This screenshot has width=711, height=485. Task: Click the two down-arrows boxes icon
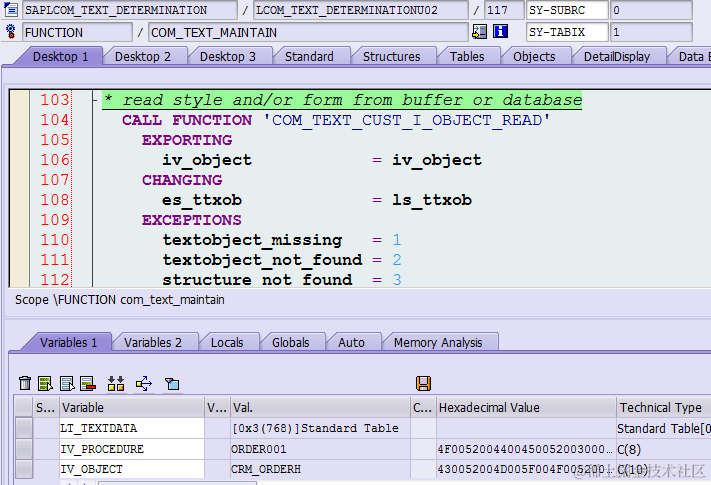tap(116, 383)
